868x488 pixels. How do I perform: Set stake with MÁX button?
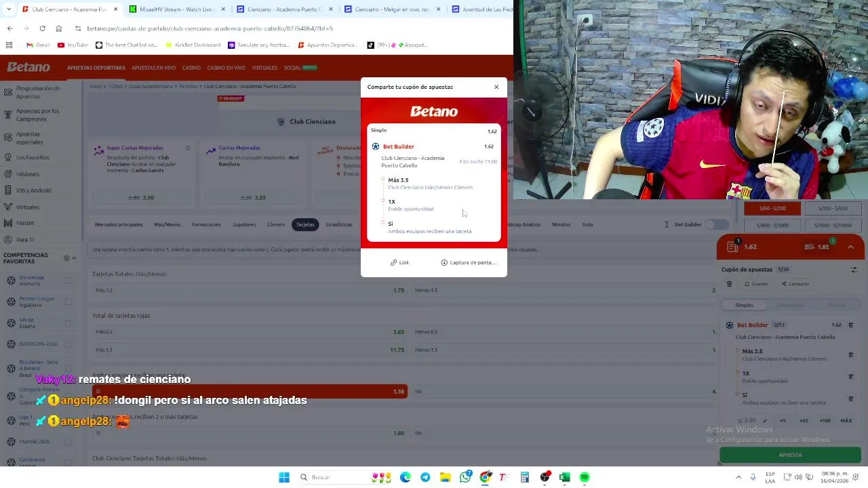point(846,420)
